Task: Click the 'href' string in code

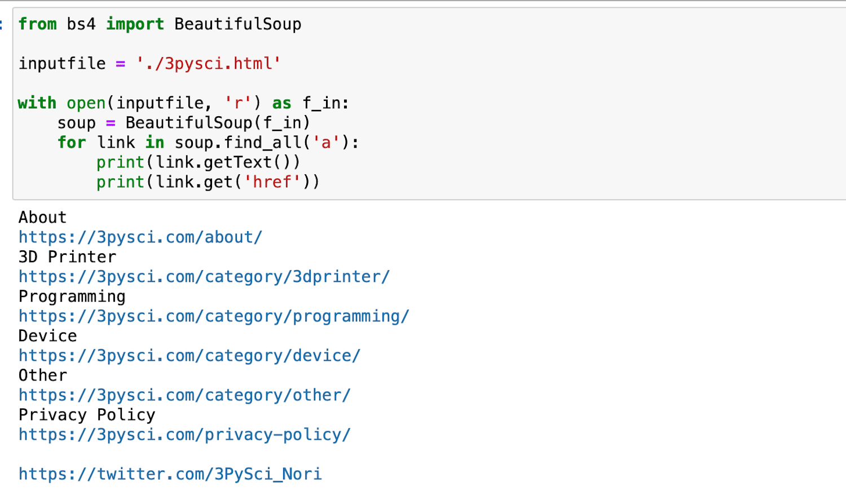Action: coord(272,182)
